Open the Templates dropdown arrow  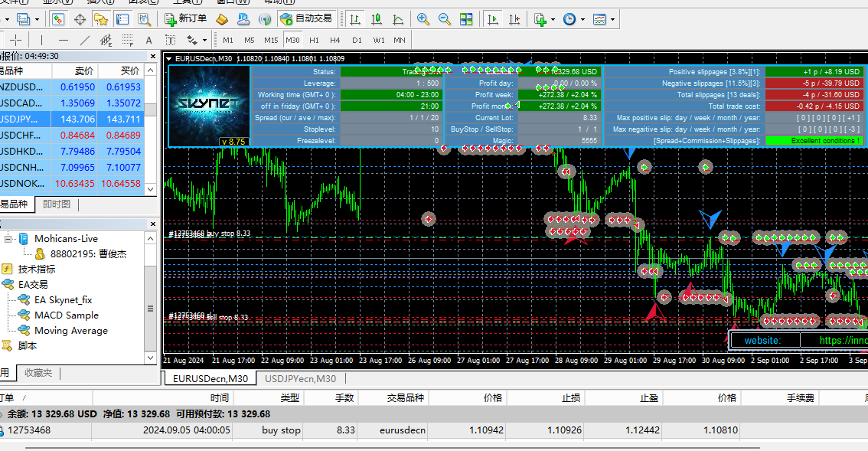[612, 19]
